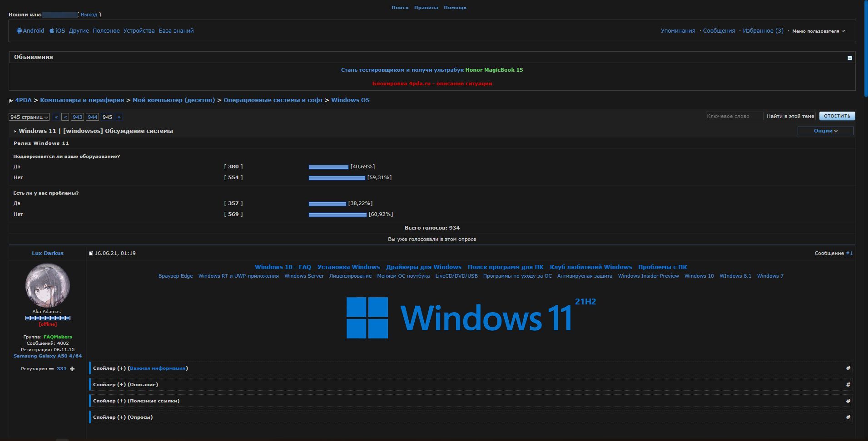Open the Android section icon link
Screen dimensions: 868x441
[x=19, y=31]
